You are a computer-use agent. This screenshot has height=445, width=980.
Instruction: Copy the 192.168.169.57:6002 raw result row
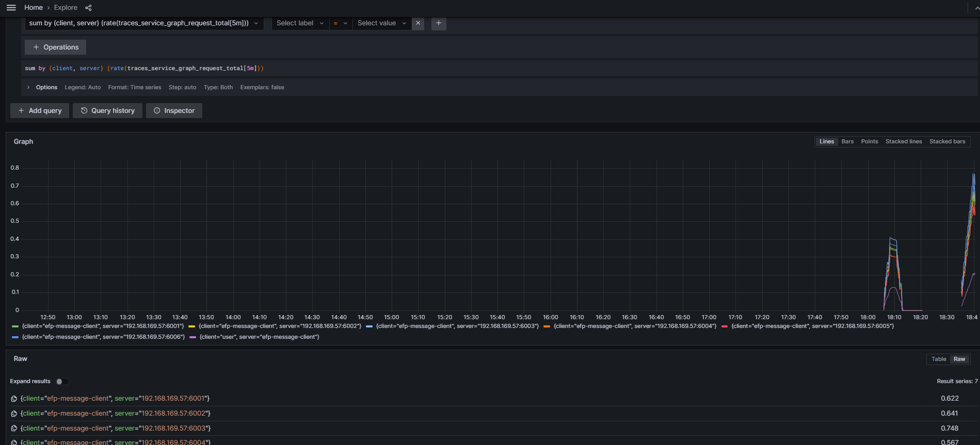(14, 414)
